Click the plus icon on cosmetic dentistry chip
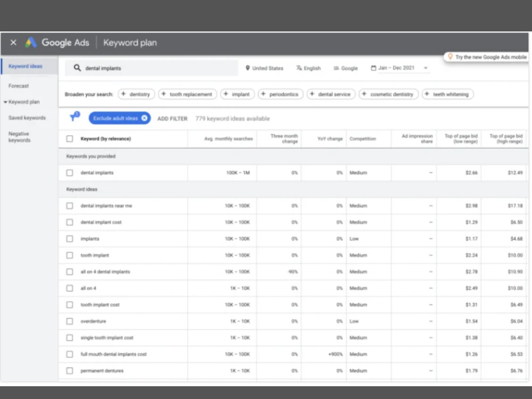Image resolution: width=532 pixels, height=399 pixels. (364, 94)
